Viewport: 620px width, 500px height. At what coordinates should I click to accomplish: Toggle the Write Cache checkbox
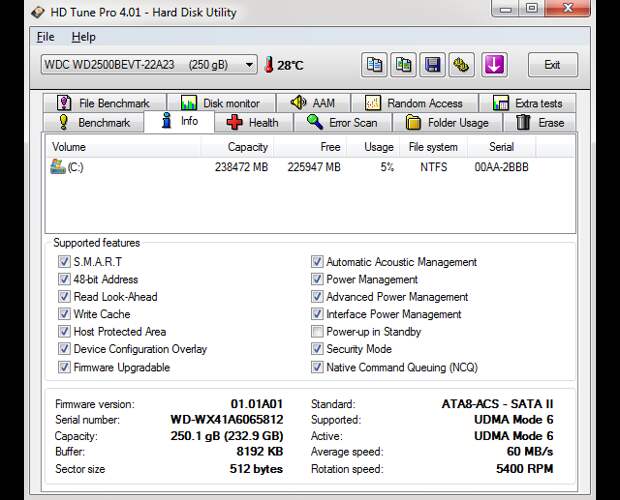pyautogui.click(x=64, y=314)
